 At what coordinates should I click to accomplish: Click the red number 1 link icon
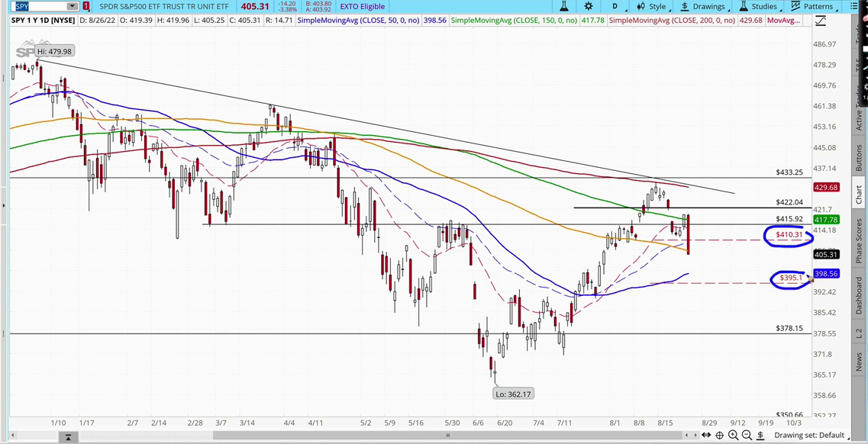pos(86,7)
